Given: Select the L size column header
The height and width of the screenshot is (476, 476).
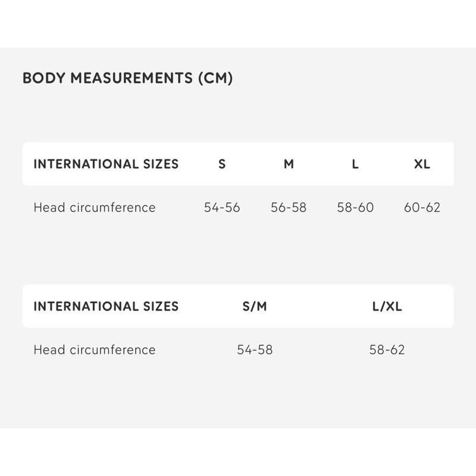Looking at the screenshot, I should tap(355, 164).
